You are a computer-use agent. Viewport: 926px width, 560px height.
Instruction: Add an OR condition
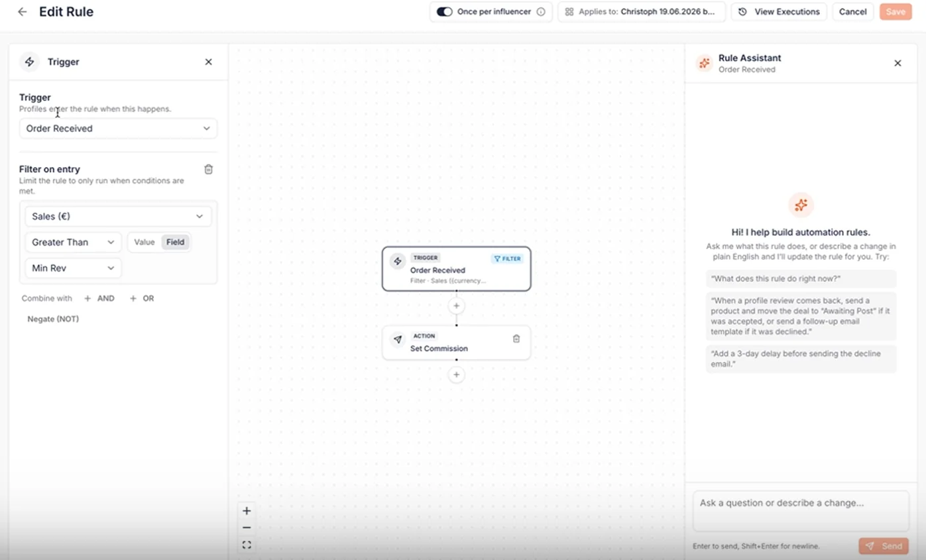click(x=142, y=299)
